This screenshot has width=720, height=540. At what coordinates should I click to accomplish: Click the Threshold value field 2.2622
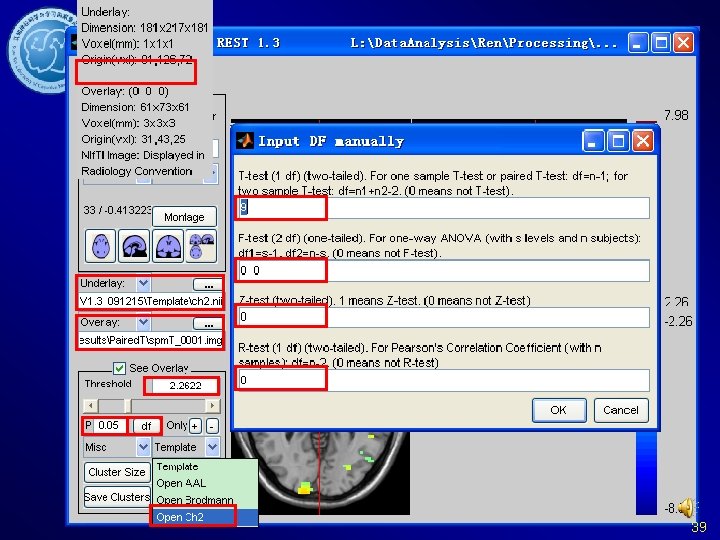coord(185,386)
